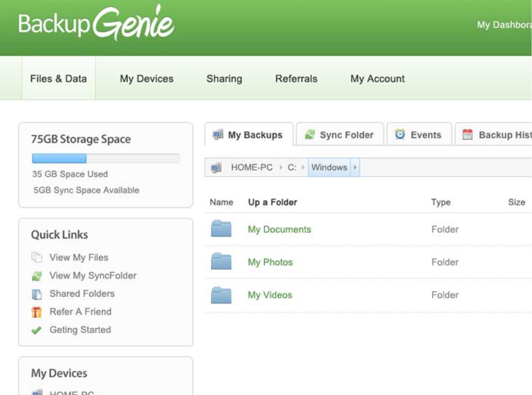Click the My Documents folder icon

tap(221, 229)
